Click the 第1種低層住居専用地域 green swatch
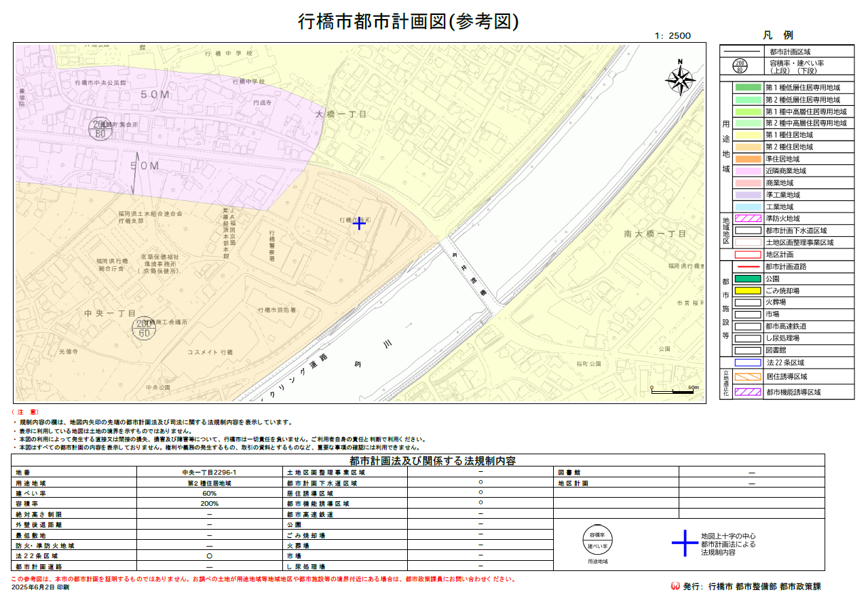This screenshot has width=868, height=605. [748, 88]
